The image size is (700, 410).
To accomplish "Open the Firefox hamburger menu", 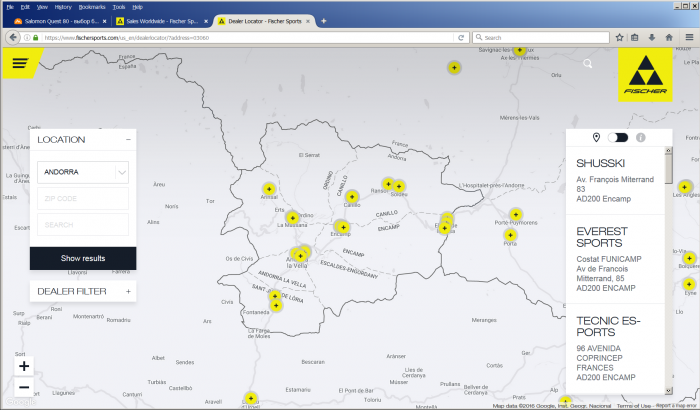I will coord(689,38).
